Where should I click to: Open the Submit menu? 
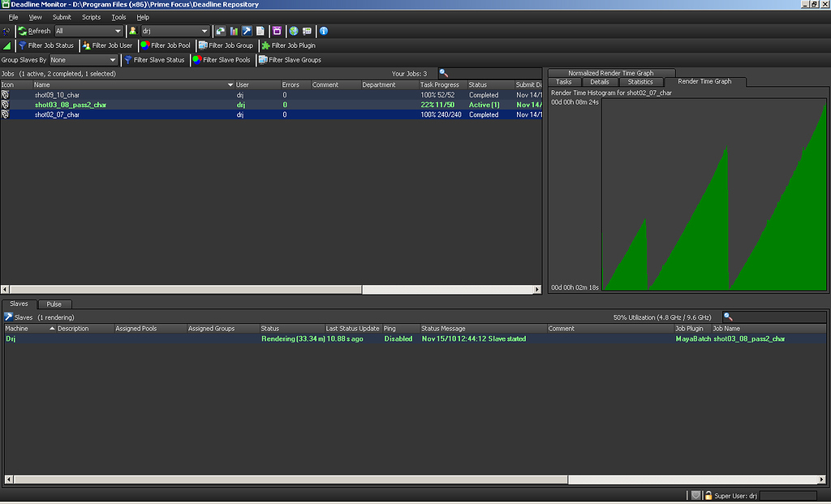tap(62, 16)
